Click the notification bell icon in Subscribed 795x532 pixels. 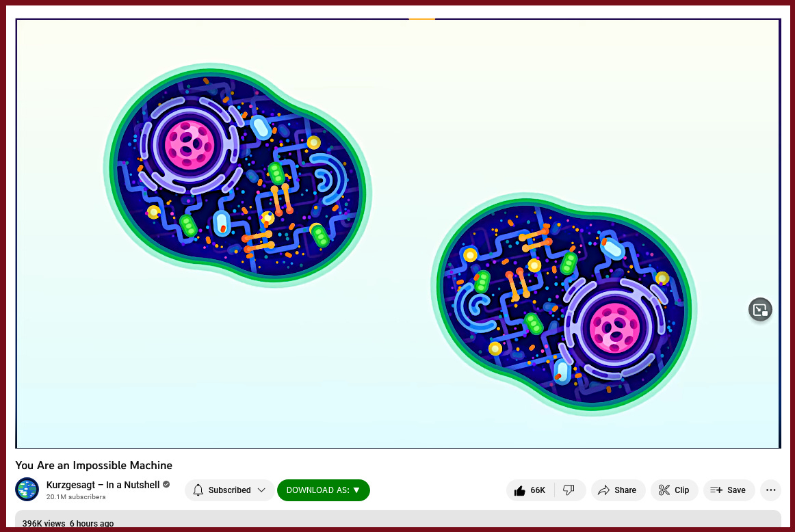pos(198,490)
